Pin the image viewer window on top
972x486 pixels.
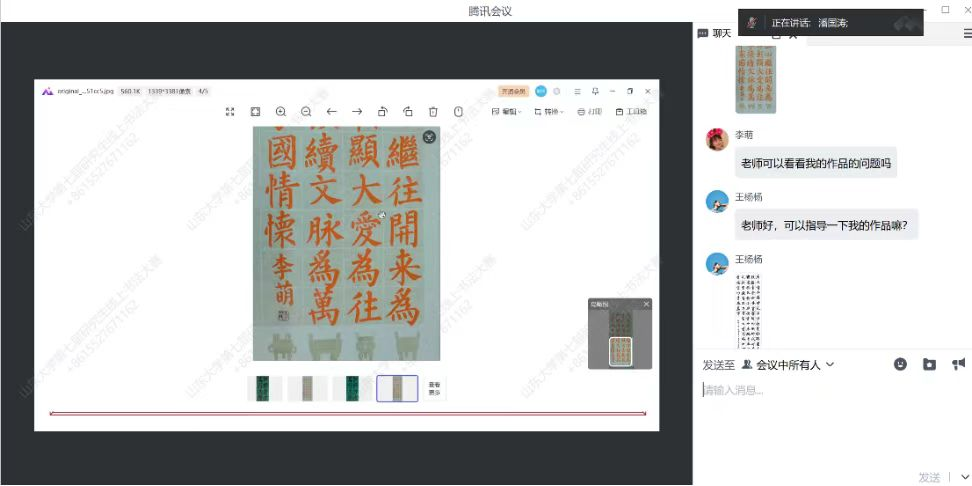pyautogui.click(x=595, y=91)
